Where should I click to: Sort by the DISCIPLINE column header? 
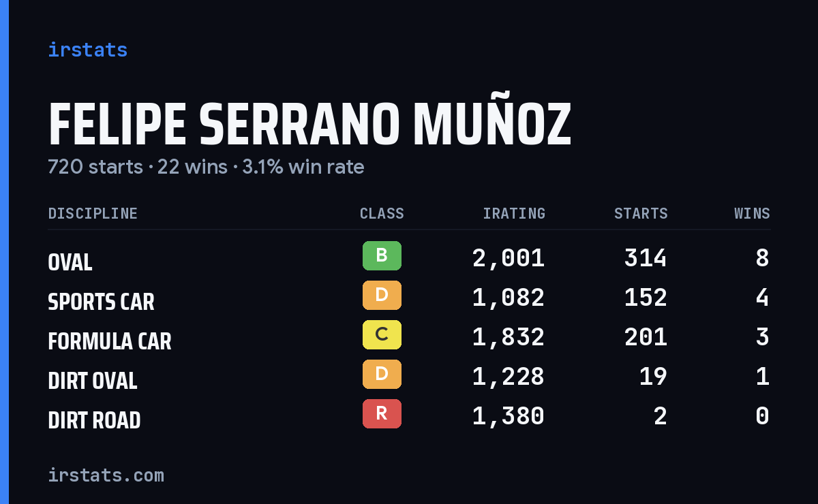(x=93, y=214)
